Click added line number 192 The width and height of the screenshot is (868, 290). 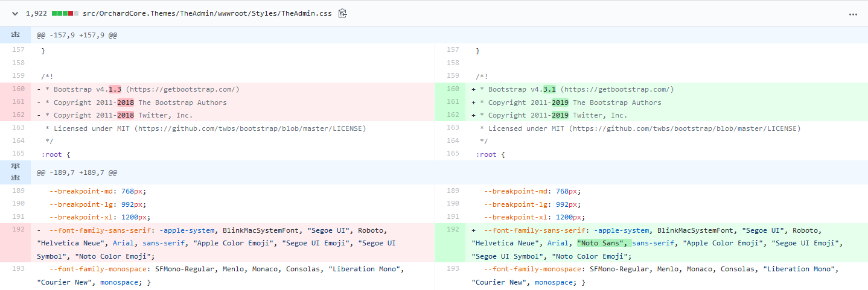point(450,243)
